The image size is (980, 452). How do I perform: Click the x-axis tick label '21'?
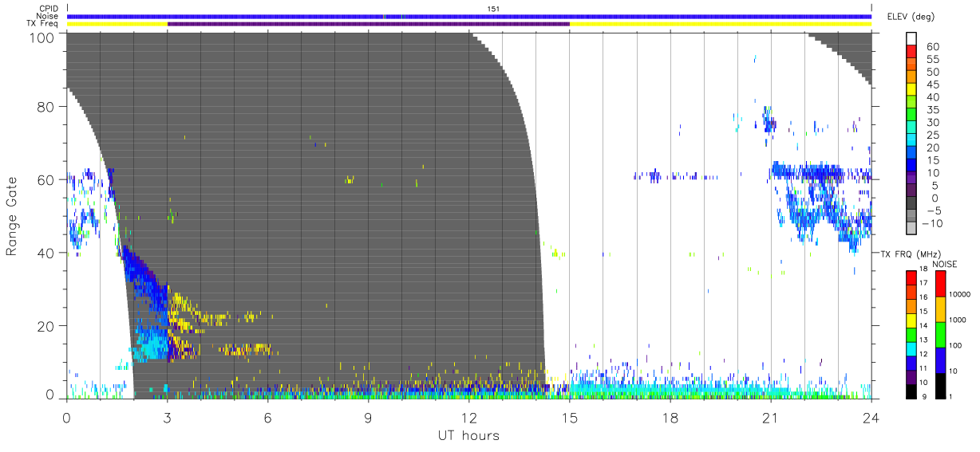pyautogui.click(x=770, y=417)
